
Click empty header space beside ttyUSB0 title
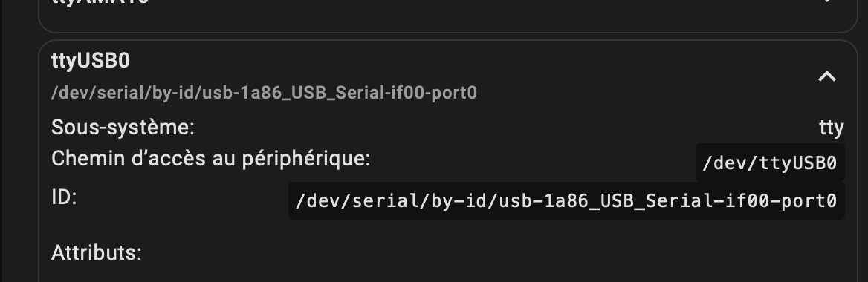pos(470,61)
